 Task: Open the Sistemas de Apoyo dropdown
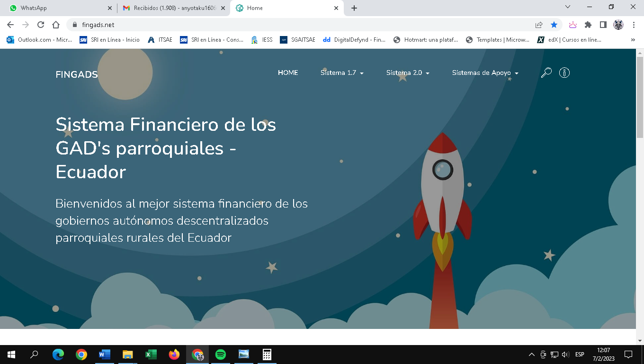click(485, 73)
